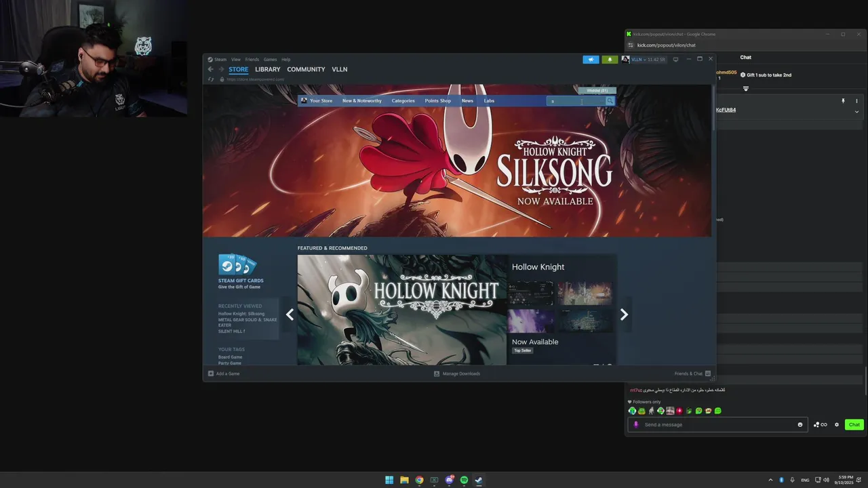Viewport: 868px width, 488px height.
Task: Switch to the COMMUNITY tab
Action: tap(306, 69)
